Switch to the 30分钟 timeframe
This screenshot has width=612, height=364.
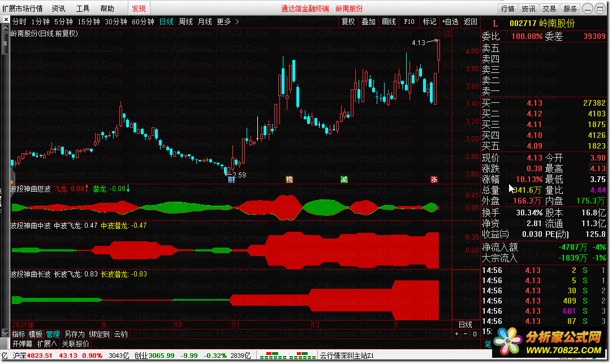(x=116, y=22)
